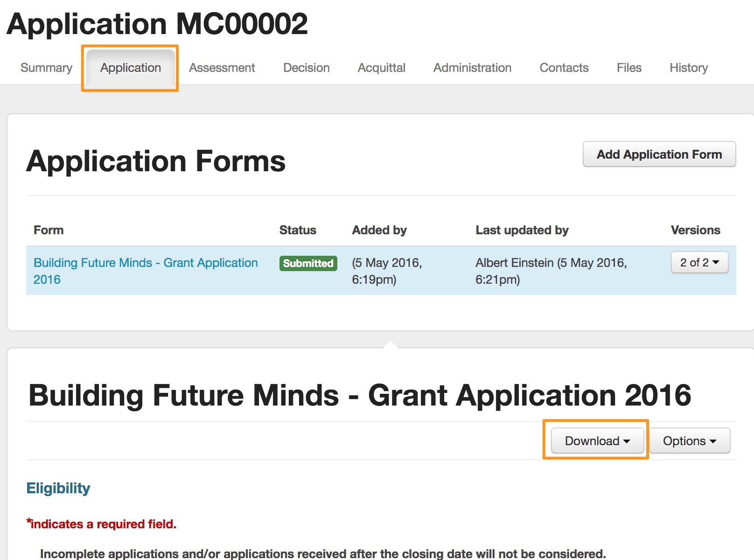Open the Acquittal tab
The width and height of the screenshot is (754, 560).
[381, 68]
